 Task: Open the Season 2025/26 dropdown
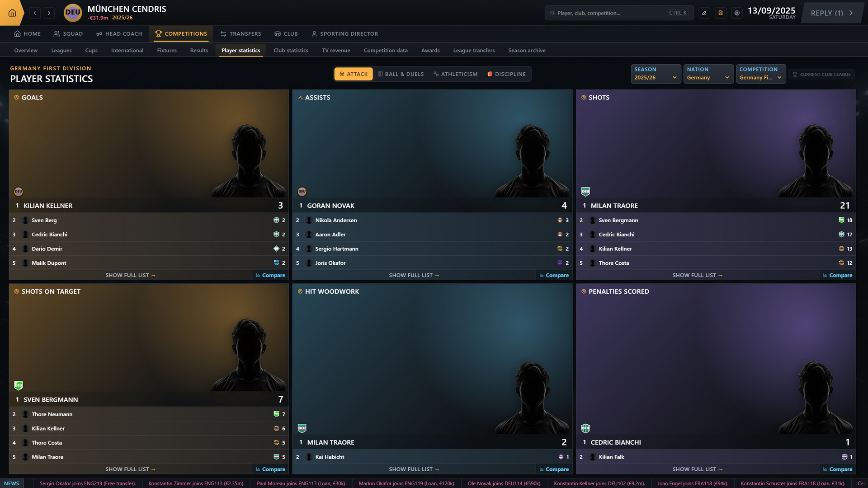click(656, 74)
